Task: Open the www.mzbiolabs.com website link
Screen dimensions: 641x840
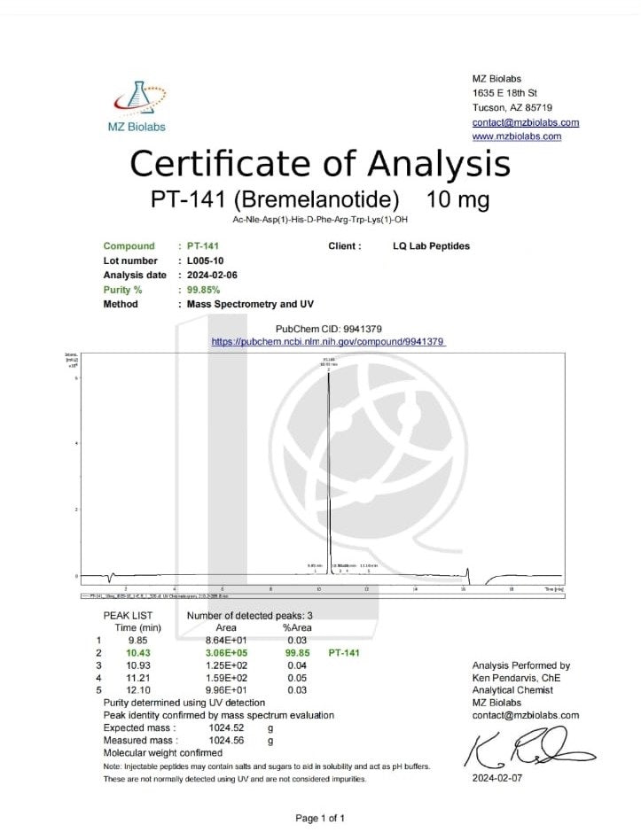Action: click(517, 136)
